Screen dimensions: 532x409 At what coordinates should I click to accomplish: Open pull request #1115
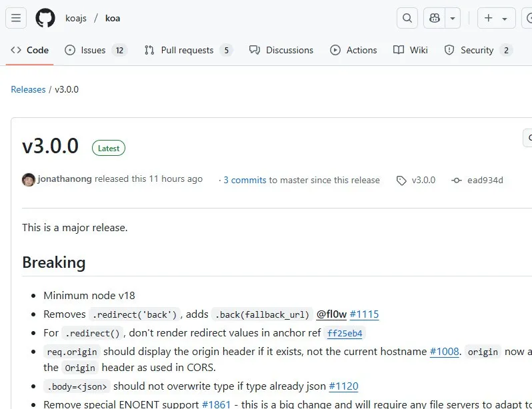(364, 314)
